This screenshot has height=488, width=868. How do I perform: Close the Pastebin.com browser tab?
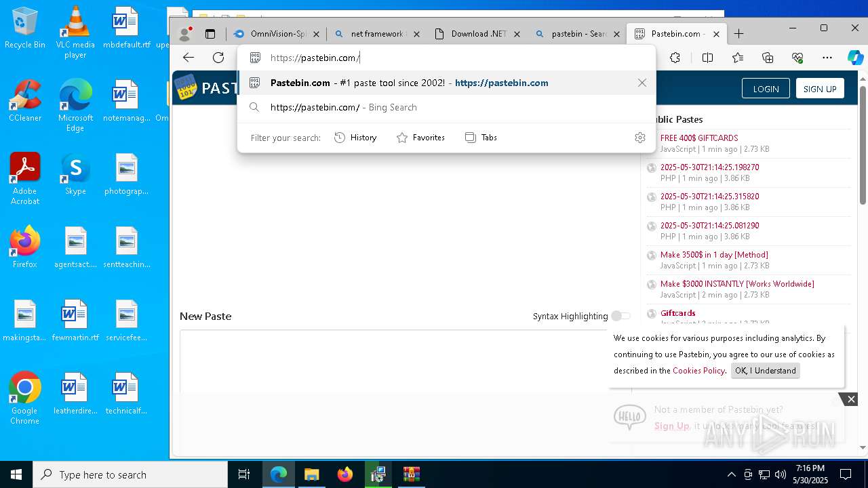[716, 34]
